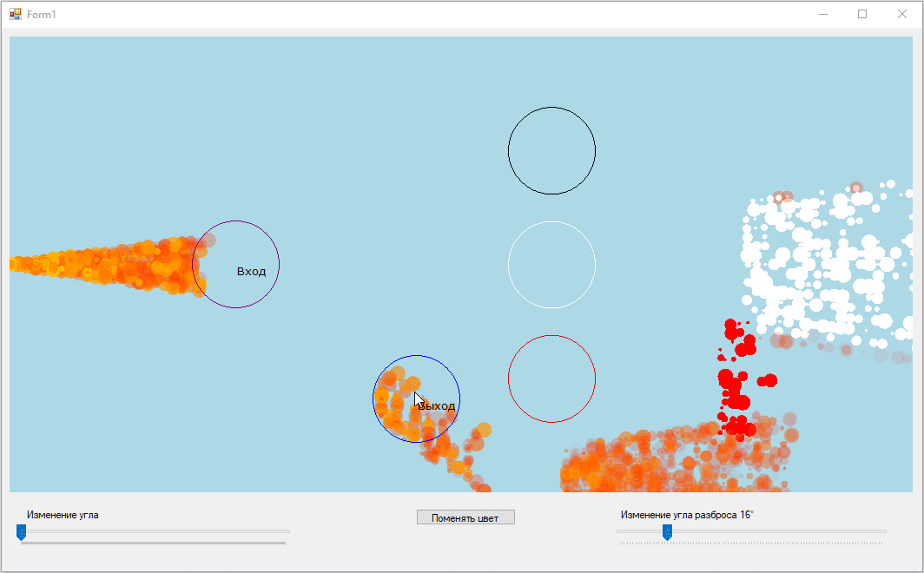Click the Изменение угла разброса 16° label
924x573 pixels.
point(687,515)
